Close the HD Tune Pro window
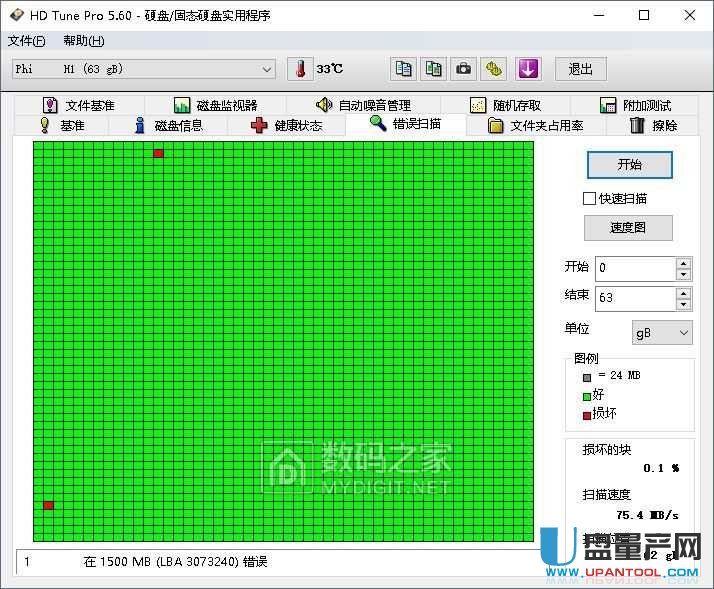 click(689, 15)
